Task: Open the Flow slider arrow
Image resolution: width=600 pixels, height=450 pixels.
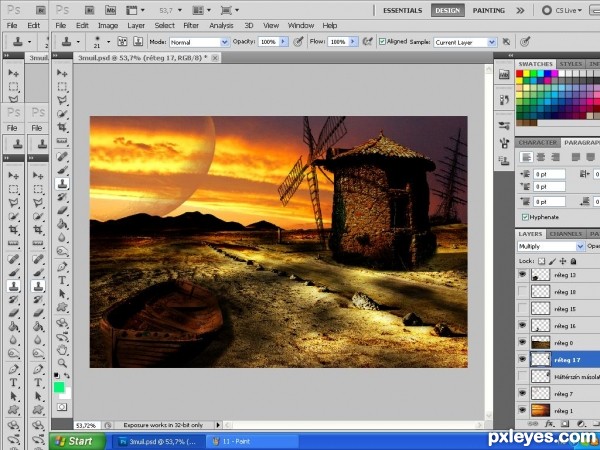Action: [353, 41]
